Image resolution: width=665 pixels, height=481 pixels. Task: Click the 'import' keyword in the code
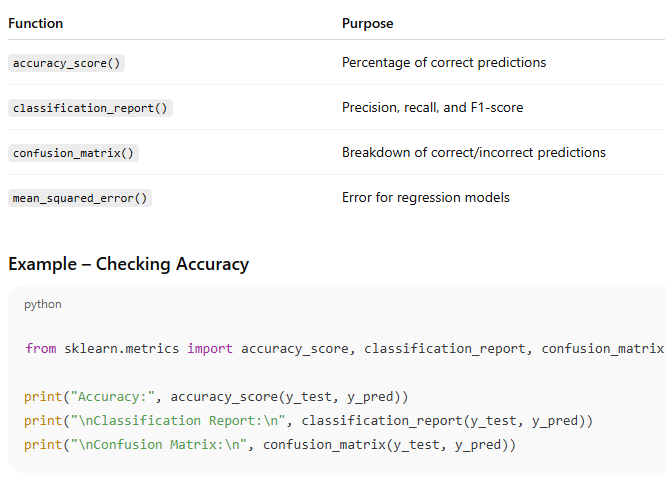coord(210,349)
